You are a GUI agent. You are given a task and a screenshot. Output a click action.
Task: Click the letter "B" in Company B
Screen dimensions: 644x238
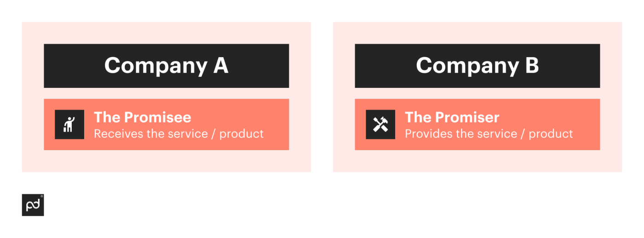coord(531,65)
